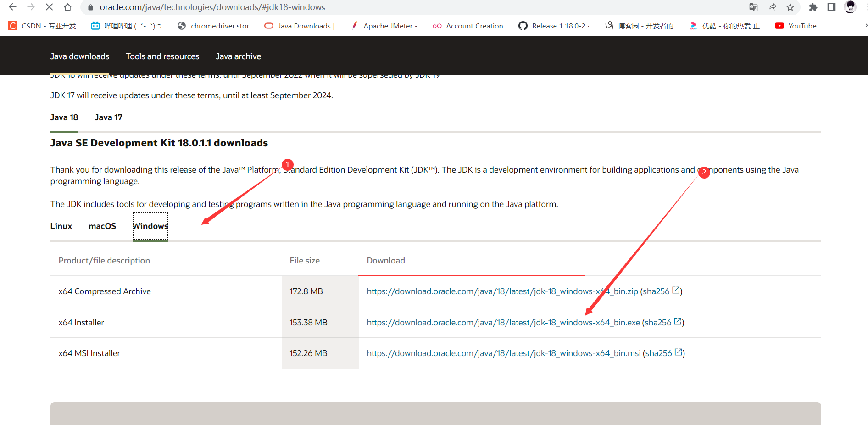The width and height of the screenshot is (868, 425).
Task: Click the share page icon in address bar
Action: [772, 7]
